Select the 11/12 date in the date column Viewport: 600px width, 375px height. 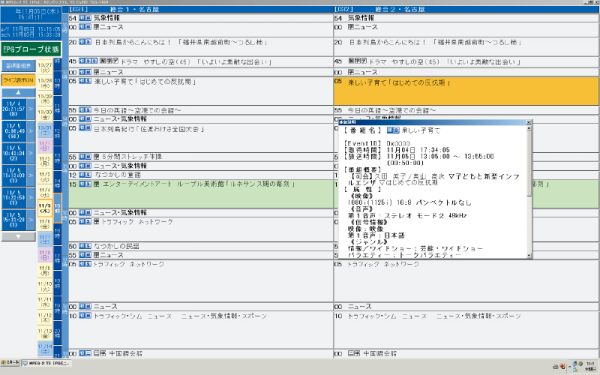pos(45,318)
